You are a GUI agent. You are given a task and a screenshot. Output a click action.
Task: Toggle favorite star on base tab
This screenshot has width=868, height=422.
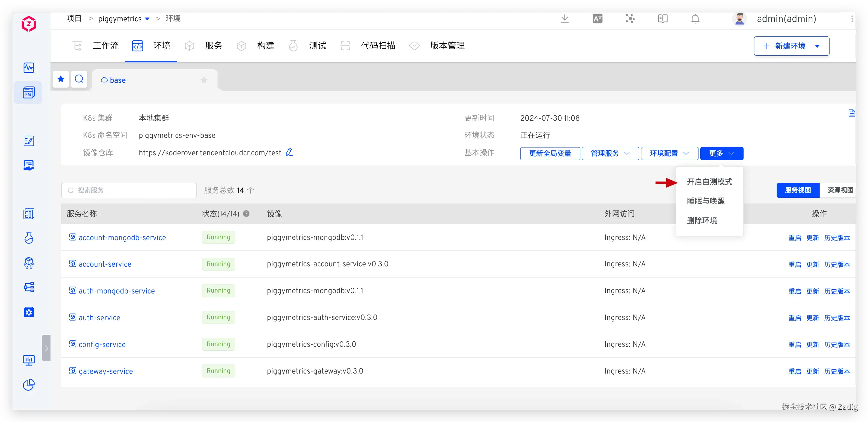pos(203,80)
